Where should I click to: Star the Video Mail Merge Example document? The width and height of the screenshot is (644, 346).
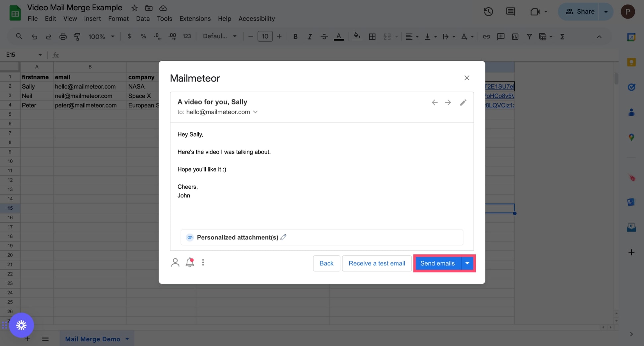point(134,8)
